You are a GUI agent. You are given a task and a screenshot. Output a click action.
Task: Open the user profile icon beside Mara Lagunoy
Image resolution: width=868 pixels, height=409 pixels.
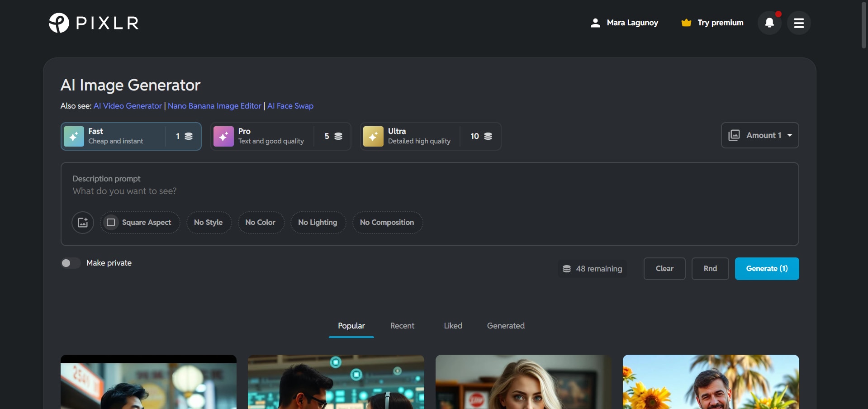click(595, 23)
